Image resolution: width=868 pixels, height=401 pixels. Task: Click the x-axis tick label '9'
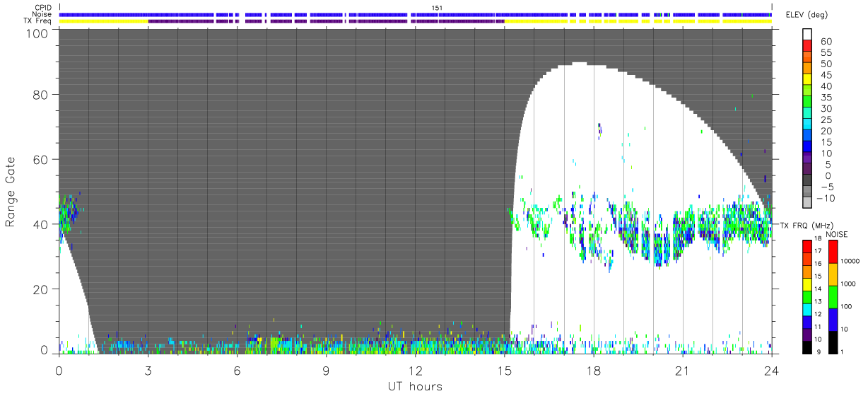(x=326, y=370)
